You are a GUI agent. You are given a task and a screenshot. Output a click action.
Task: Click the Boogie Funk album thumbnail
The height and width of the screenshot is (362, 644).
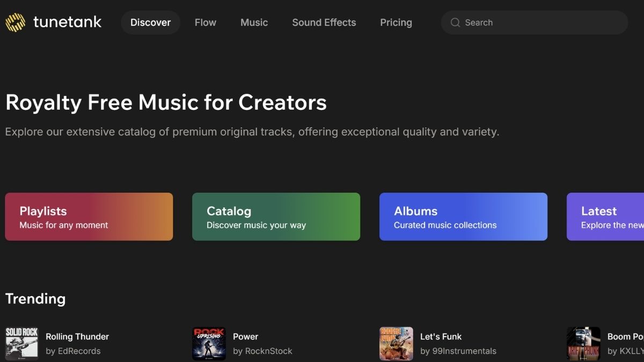[x=396, y=343]
